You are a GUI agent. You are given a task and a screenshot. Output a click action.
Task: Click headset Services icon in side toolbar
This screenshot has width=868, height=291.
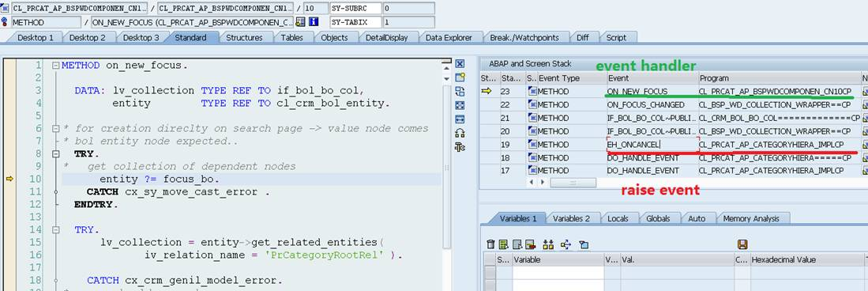tap(460, 133)
